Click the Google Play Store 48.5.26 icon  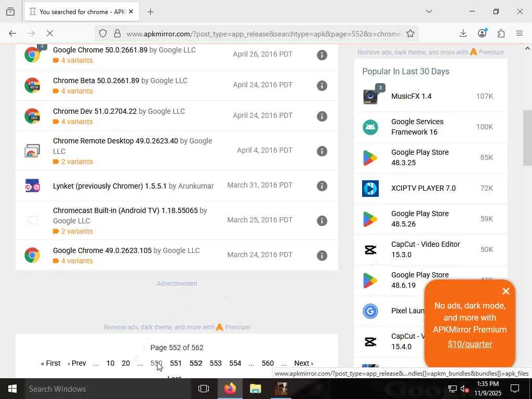370,219
